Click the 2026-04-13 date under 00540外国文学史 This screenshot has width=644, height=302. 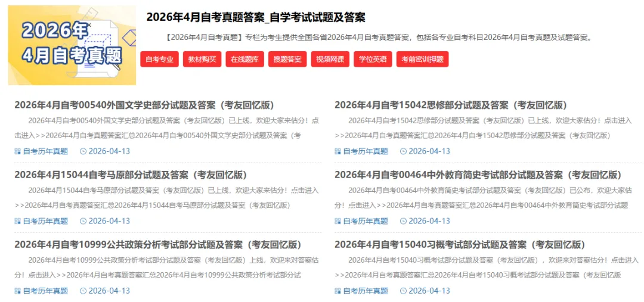pyautogui.click(x=109, y=151)
